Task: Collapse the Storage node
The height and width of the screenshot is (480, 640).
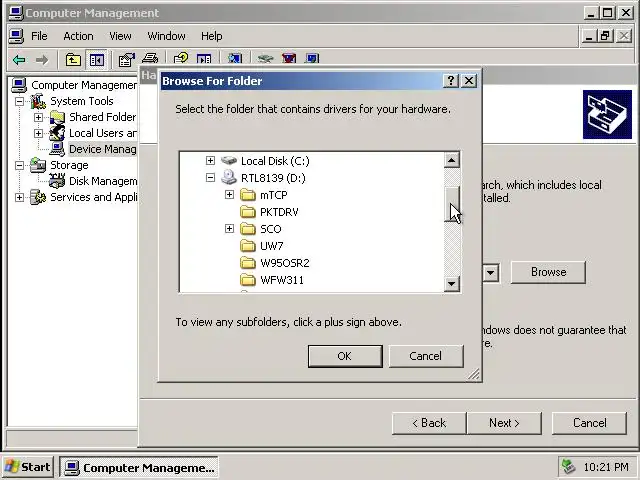Action: [19, 165]
